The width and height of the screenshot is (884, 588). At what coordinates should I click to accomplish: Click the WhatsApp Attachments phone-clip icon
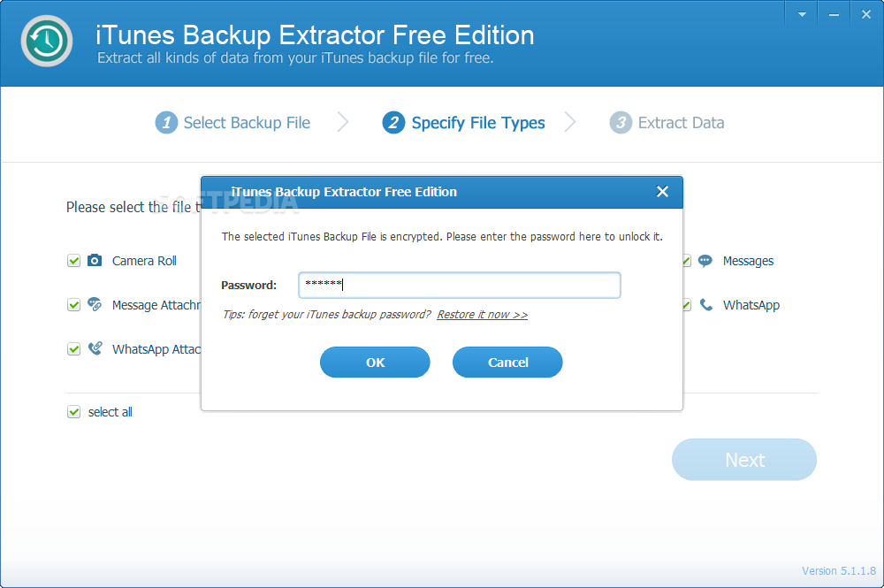point(95,348)
